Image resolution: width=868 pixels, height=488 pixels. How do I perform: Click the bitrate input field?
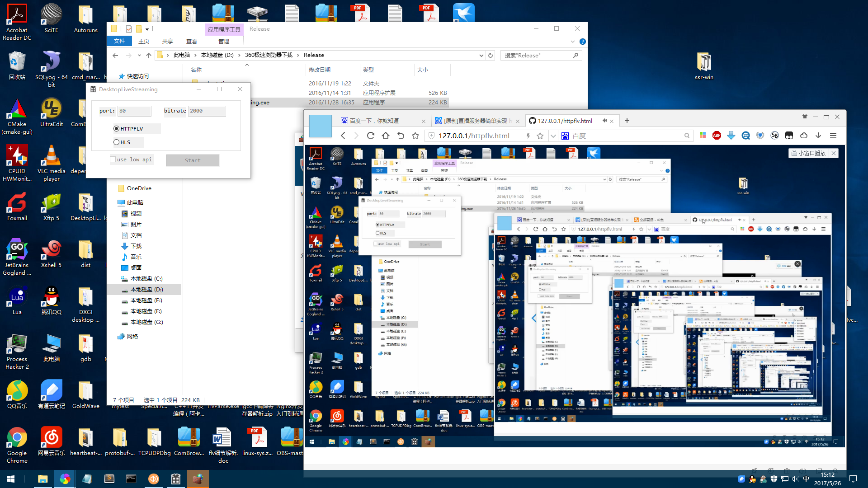(207, 111)
